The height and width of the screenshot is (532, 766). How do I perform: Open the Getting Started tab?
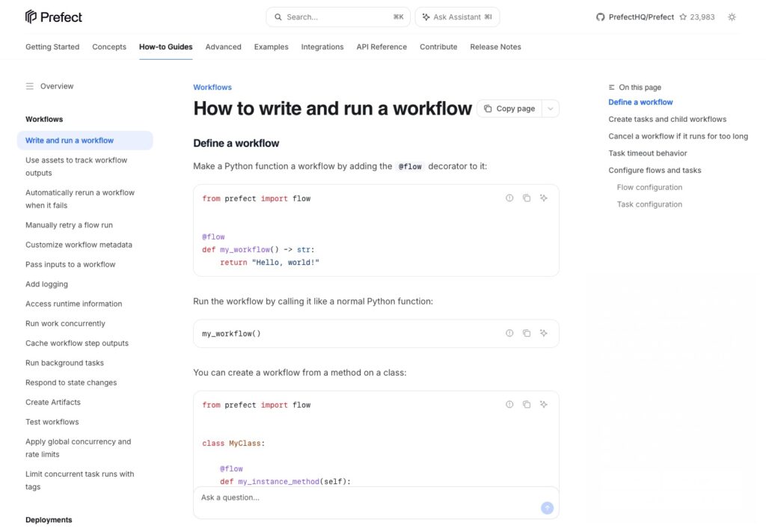tap(52, 47)
